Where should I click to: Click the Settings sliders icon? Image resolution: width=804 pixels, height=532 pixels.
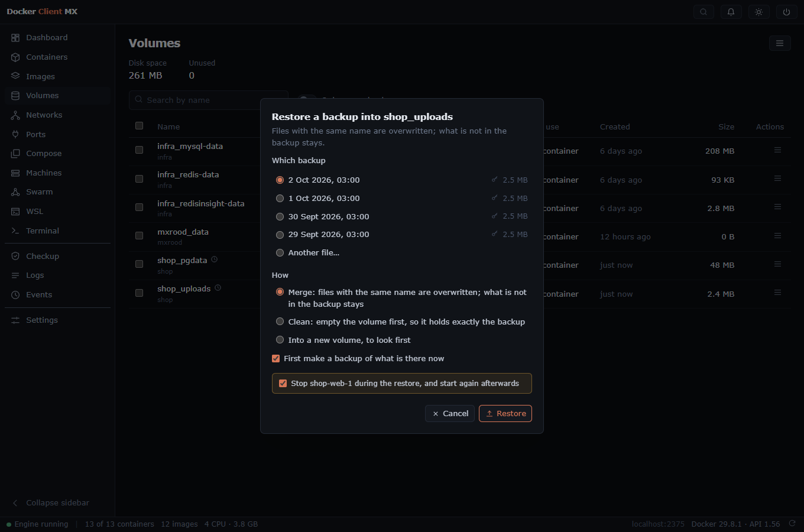pos(15,320)
